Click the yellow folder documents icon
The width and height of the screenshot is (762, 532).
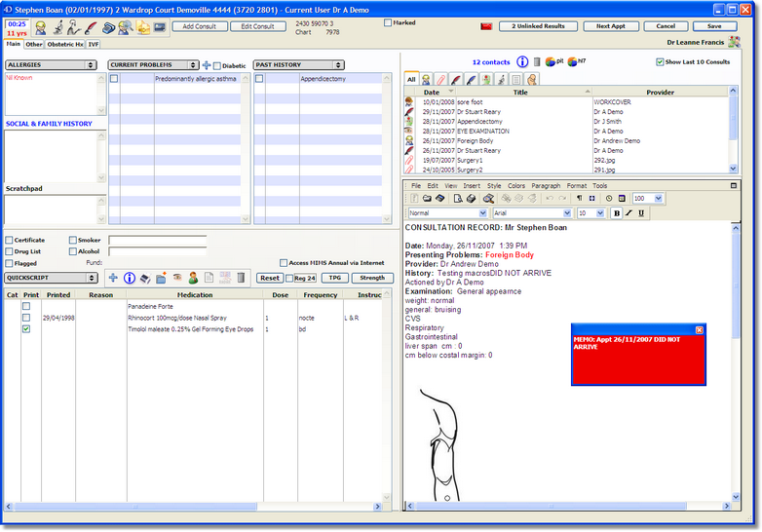tap(143, 27)
